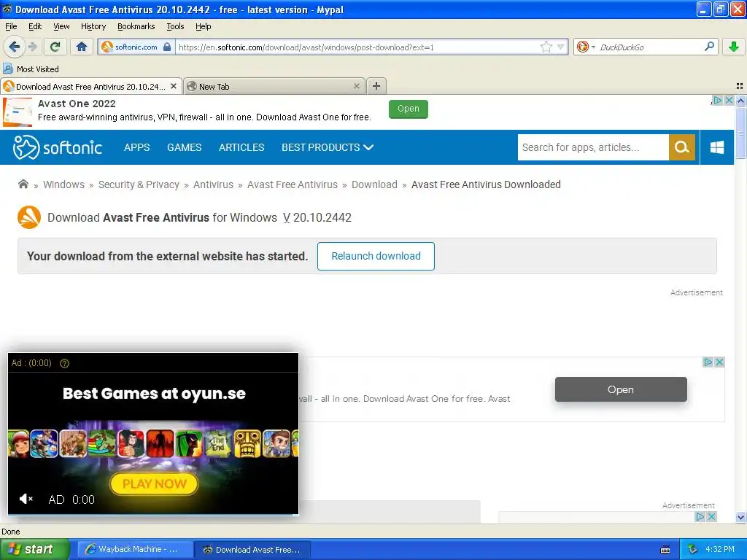Click the Softonic logo
Image resolution: width=747 pixels, height=560 pixels.
coord(57,147)
